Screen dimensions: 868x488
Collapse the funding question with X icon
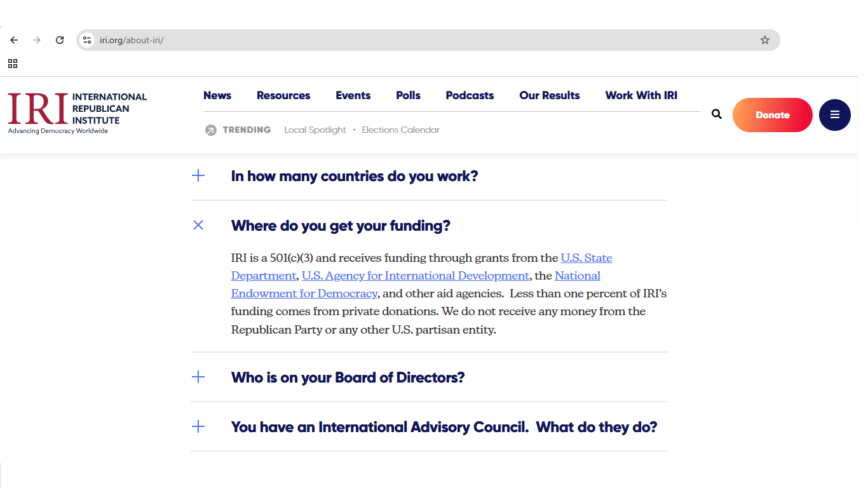coord(198,225)
